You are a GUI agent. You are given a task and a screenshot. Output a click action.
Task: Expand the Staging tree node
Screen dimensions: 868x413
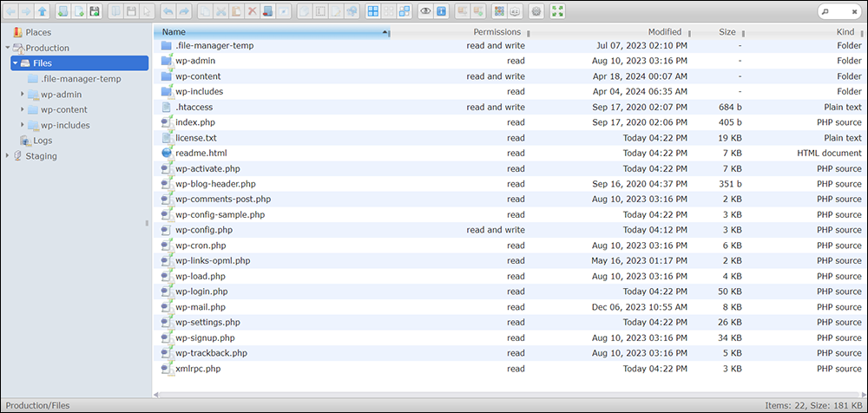(8, 156)
